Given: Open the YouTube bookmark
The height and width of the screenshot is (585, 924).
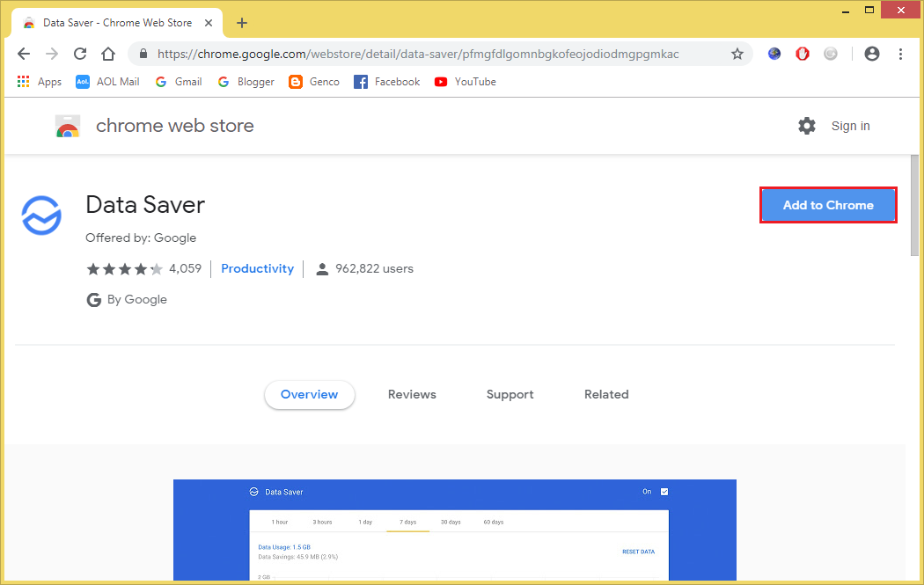Looking at the screenshot, I should [x=465, y=82].
